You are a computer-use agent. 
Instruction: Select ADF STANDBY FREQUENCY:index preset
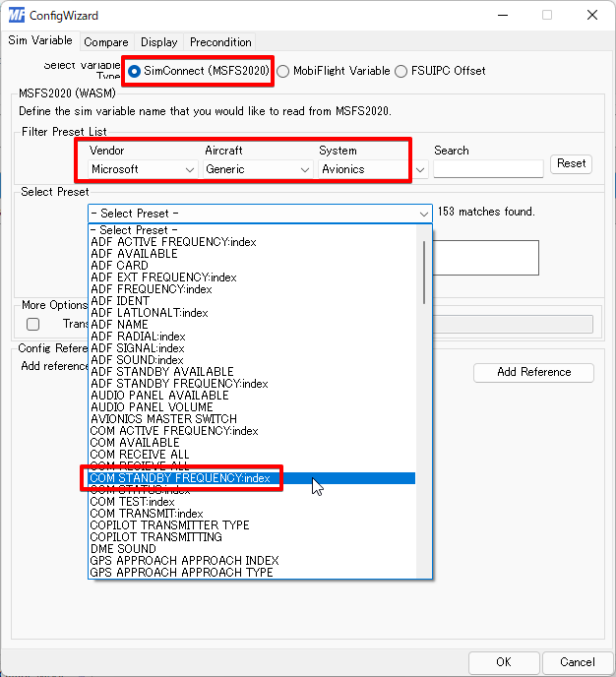(x=252, y=384)
